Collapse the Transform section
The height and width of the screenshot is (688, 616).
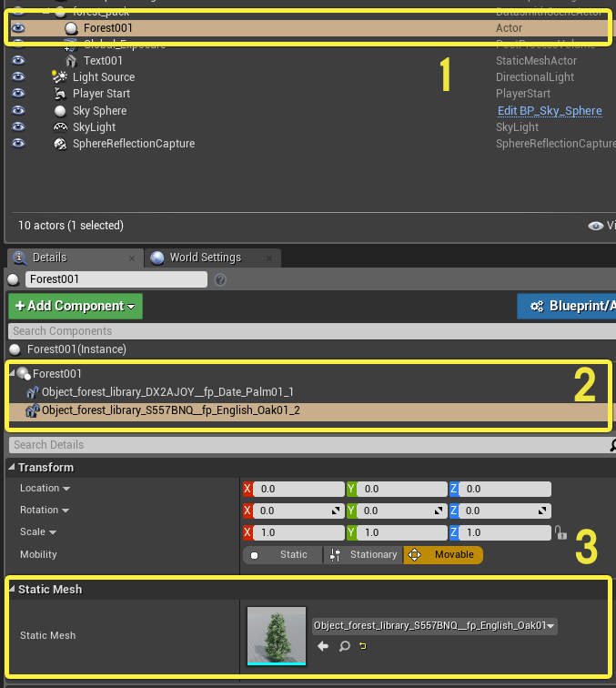click(x=12, y=467)
